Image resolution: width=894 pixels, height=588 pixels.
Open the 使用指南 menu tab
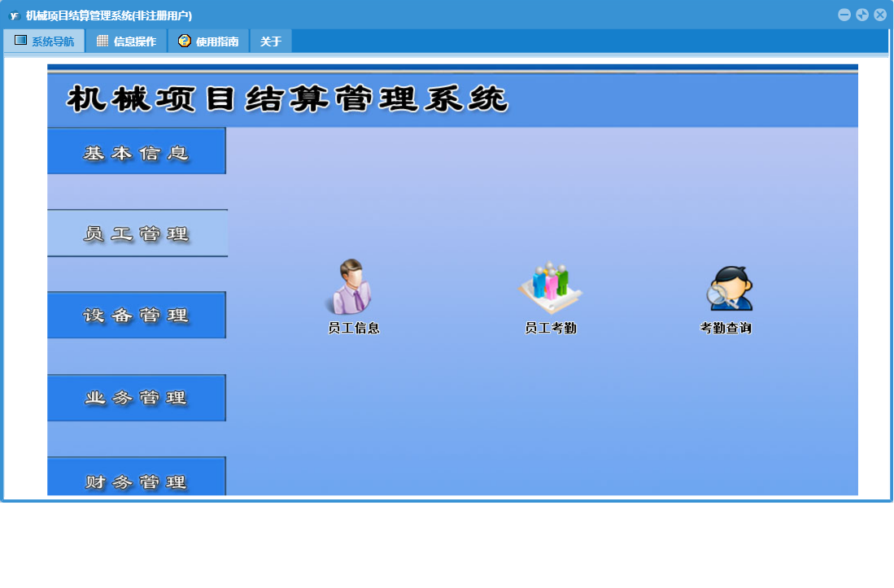click(x=209, y=41)
